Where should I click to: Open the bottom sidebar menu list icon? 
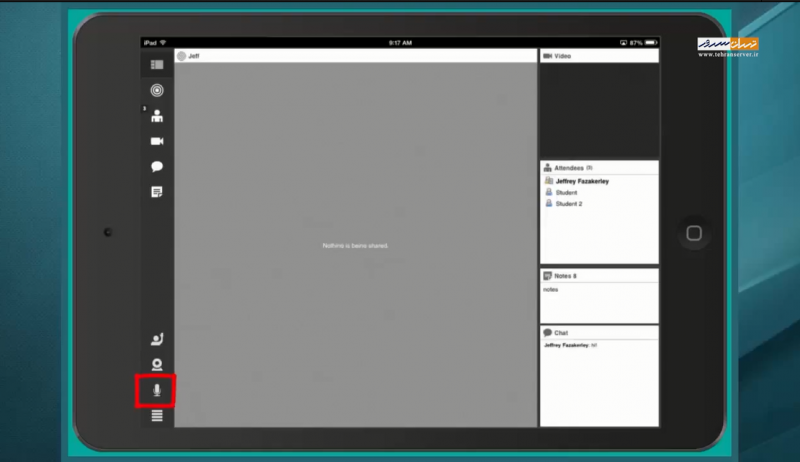[157, 416]
